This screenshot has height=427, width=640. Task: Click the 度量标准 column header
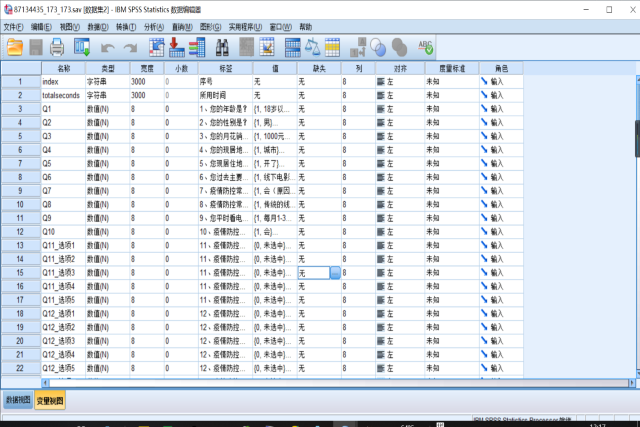[444, 68]
